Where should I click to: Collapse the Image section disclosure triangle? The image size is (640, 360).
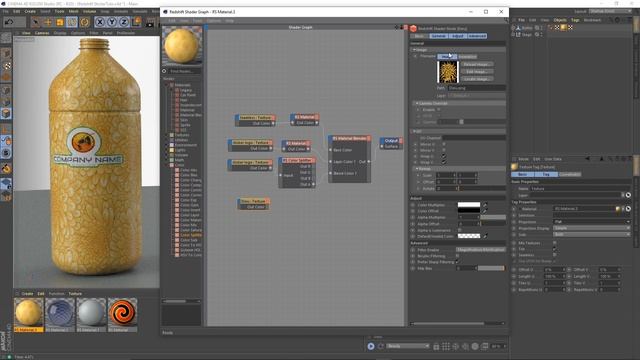414,50
